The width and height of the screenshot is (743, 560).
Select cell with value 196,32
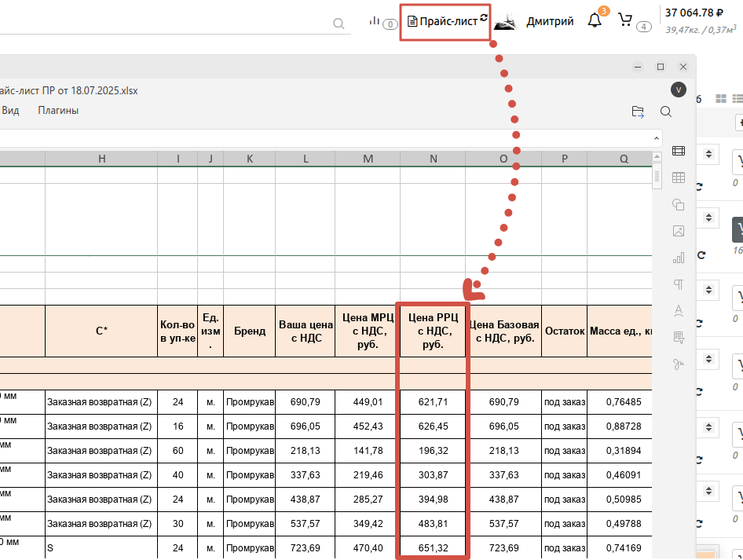point(433,451)
